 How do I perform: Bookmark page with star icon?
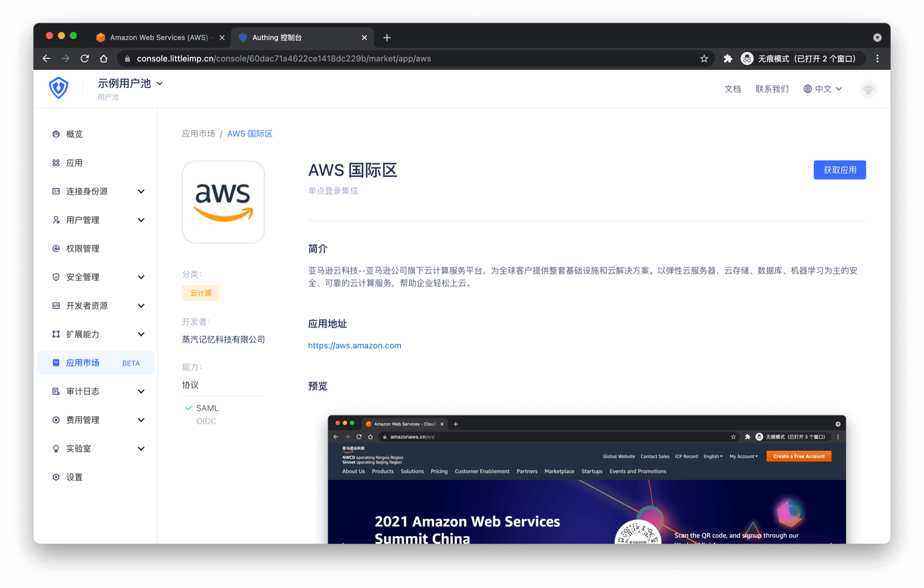click(704, 59)
